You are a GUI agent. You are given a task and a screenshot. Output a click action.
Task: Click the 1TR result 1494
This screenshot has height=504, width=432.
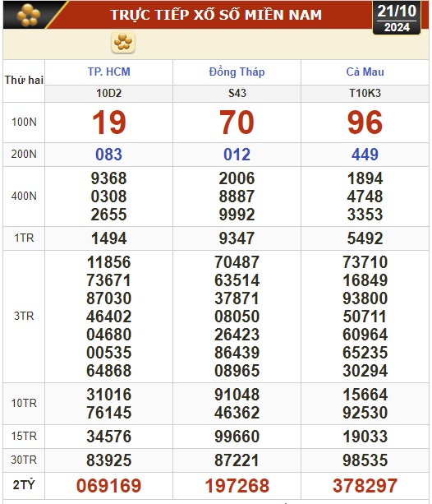(x=109, y=238)
